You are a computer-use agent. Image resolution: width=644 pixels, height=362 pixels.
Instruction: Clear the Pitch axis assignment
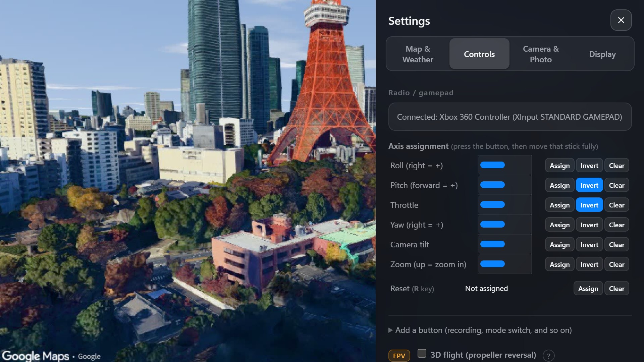point(616,185)
